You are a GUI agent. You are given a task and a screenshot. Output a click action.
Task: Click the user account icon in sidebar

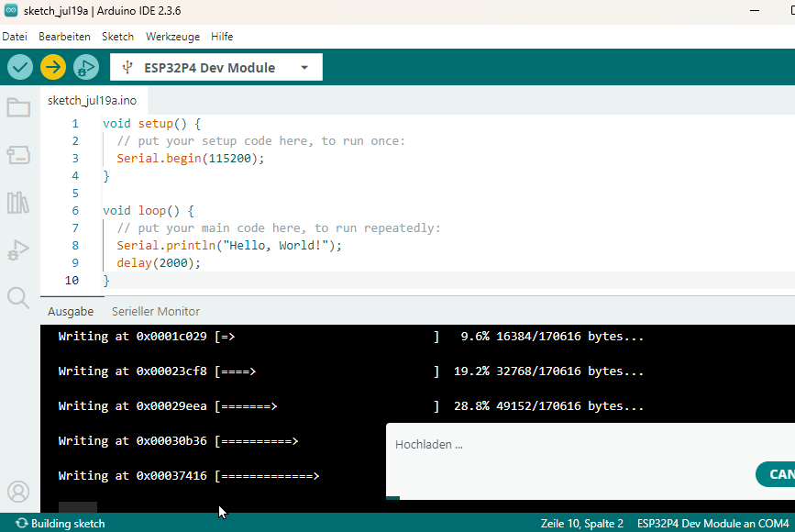pos(18,492)
